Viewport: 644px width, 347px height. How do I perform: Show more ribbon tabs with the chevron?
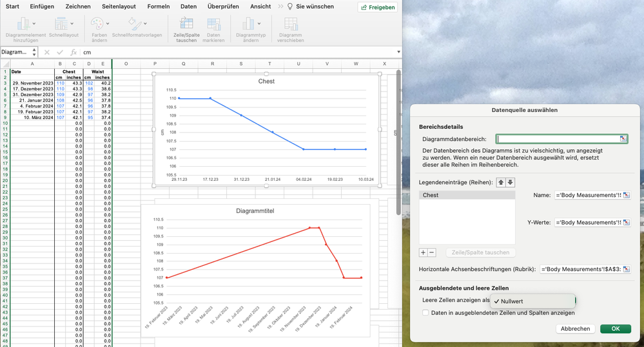coord(280,6)
